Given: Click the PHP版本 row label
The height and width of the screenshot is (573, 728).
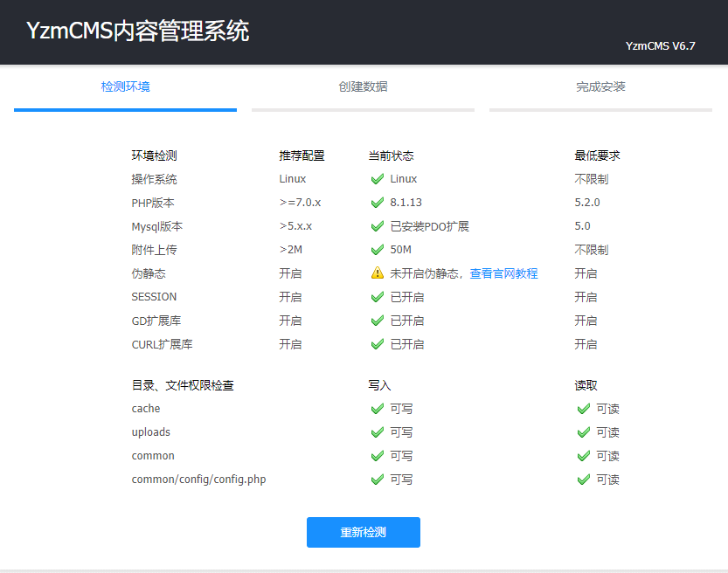Looking at the screenshot, I should click(153, 203).
